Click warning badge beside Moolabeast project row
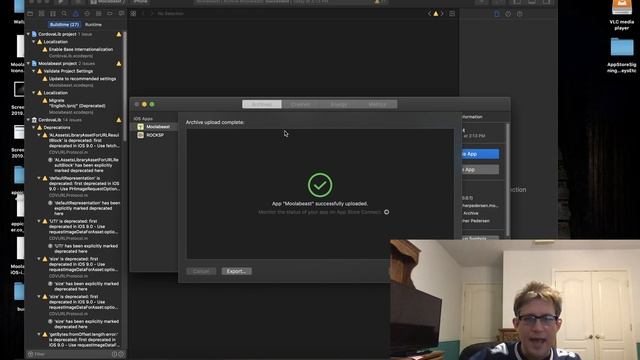Viewport: 640px width, 360px height. tap(119, 64)
